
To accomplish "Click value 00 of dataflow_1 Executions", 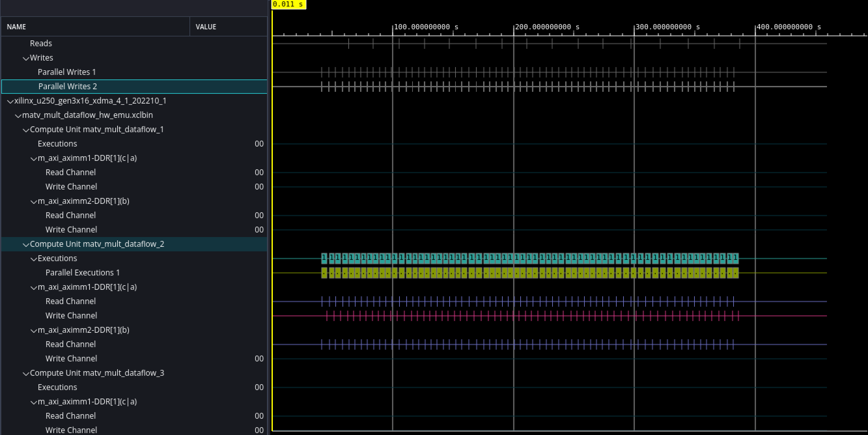I will 259,144.
